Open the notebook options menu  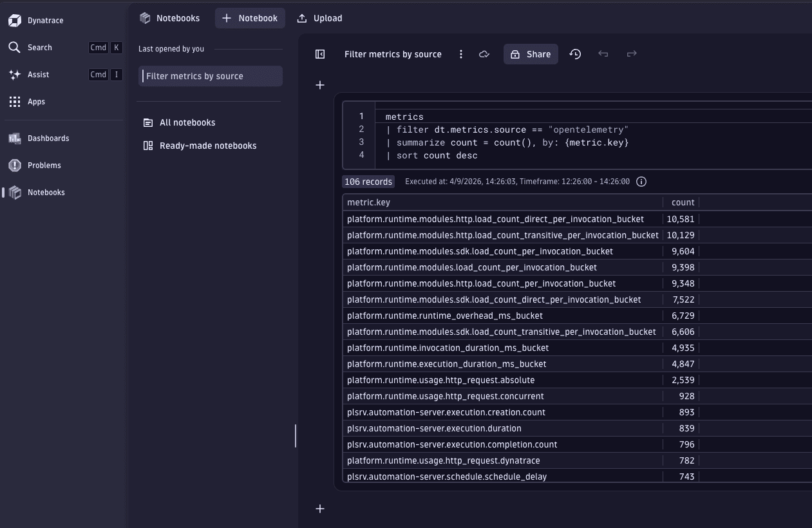[x=461, y=54]
